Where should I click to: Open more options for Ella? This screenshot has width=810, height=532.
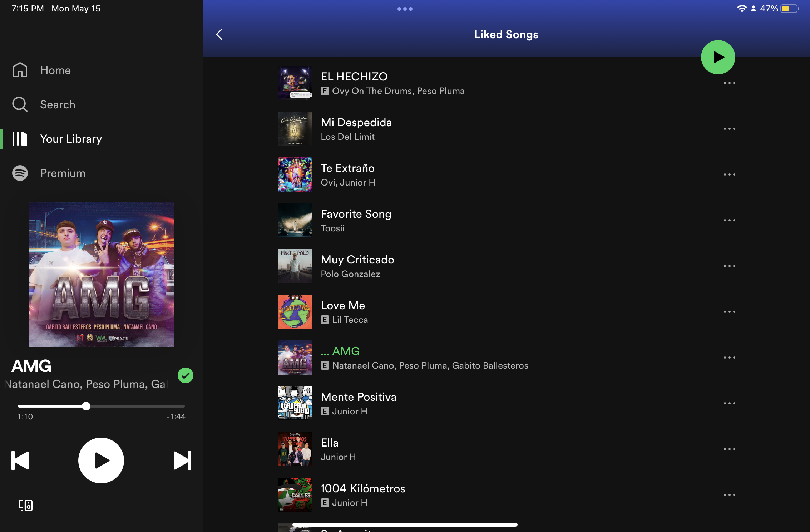pos(729,449)
